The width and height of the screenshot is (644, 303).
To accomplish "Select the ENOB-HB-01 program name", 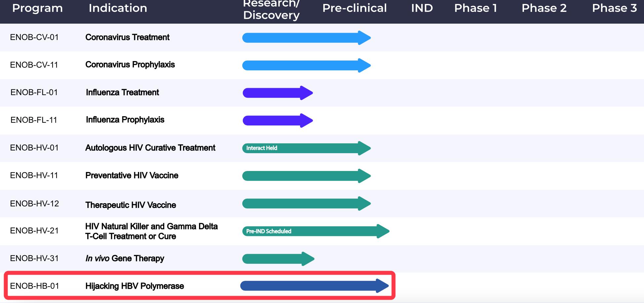I will coord(35,286).
